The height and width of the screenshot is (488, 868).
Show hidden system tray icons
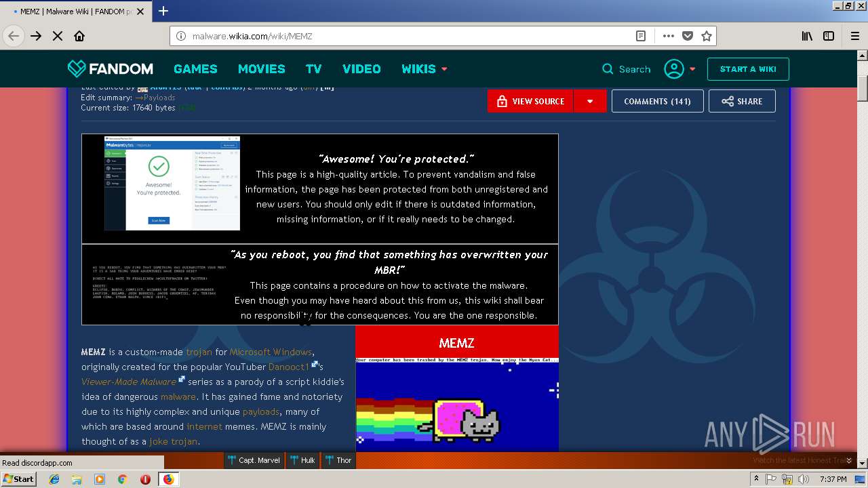coord(757,479)
